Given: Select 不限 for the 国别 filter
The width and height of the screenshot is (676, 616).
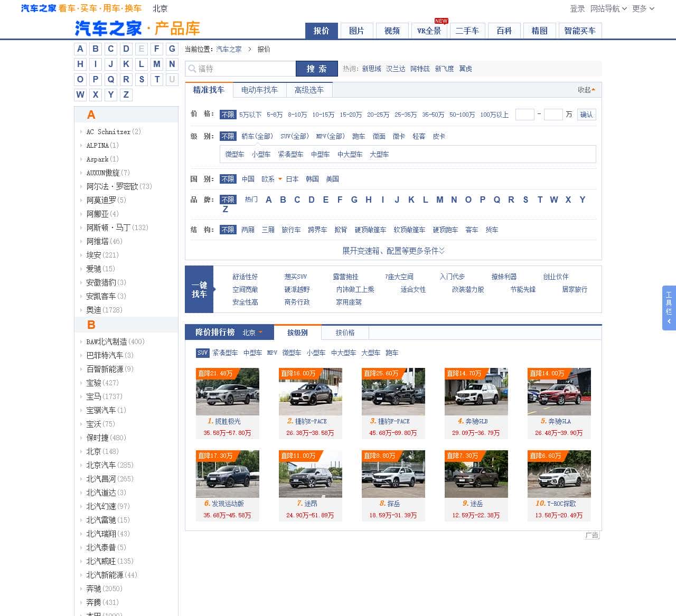Looking at the screenshot, I should (x=228, y=179).
